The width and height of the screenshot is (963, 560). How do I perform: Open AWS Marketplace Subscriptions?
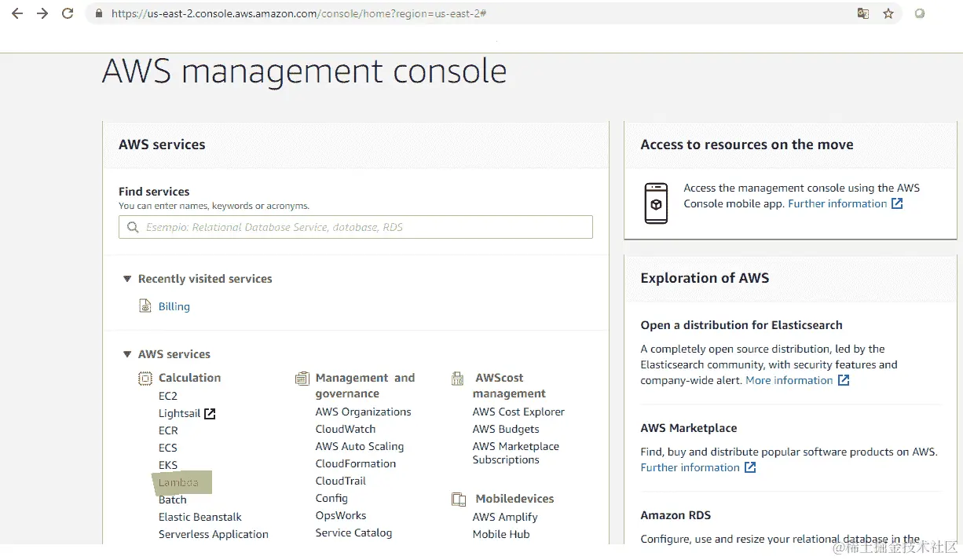(x=516, y=453)
